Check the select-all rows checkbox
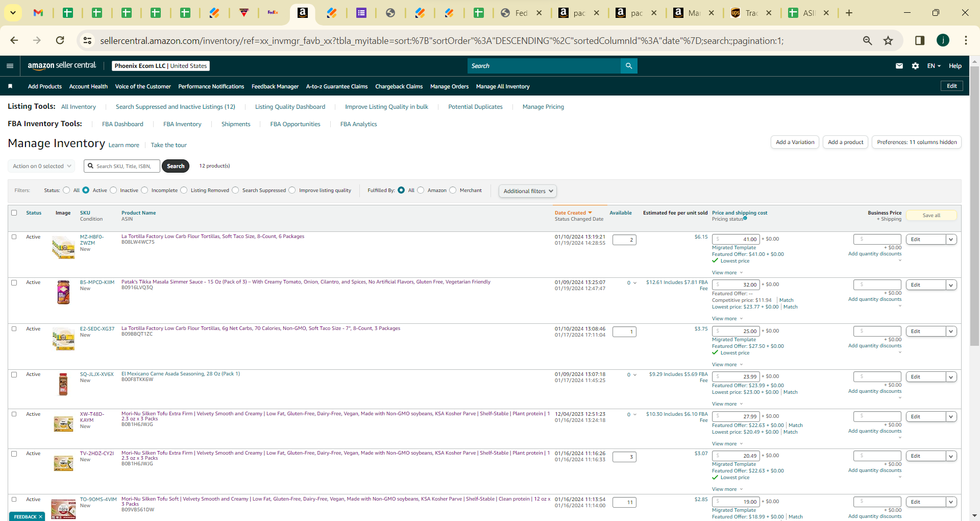This screenshot has height=521, width=980. [x=14, y=213]
